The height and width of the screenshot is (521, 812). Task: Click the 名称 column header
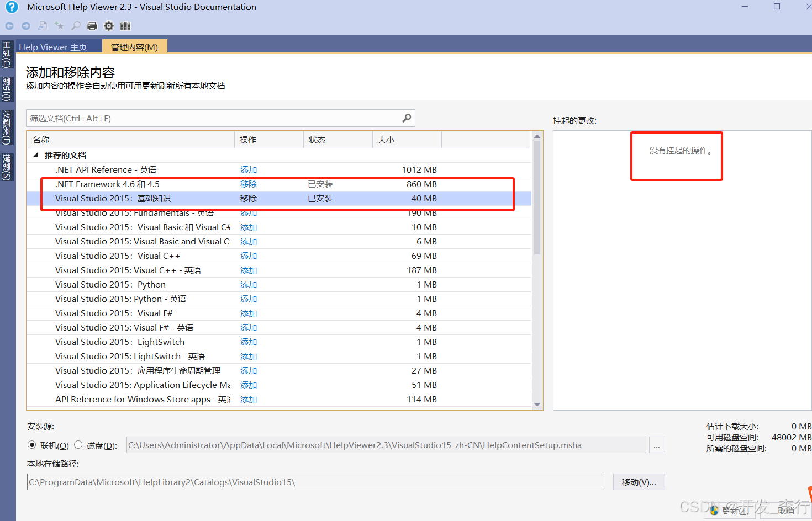tap(131, 140)
